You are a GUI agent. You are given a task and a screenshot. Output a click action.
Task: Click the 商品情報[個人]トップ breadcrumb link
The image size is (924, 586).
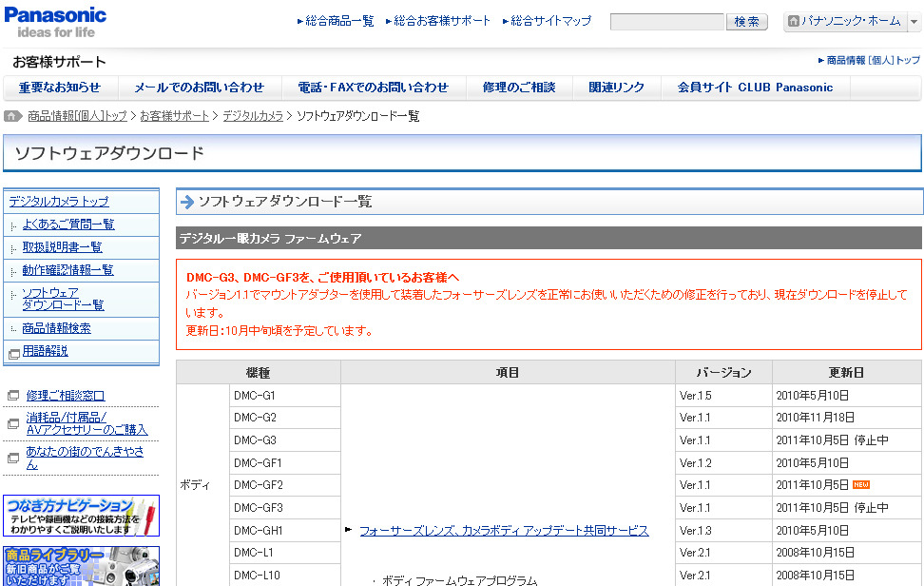click(x=77, y=116)
